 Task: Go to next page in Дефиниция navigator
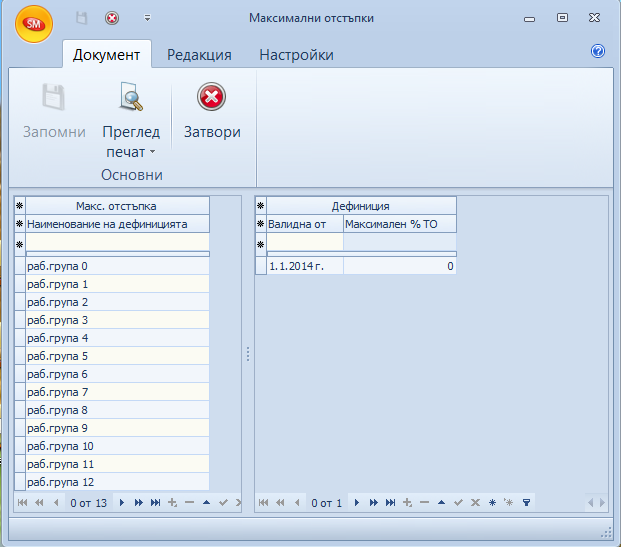(373, 503)
